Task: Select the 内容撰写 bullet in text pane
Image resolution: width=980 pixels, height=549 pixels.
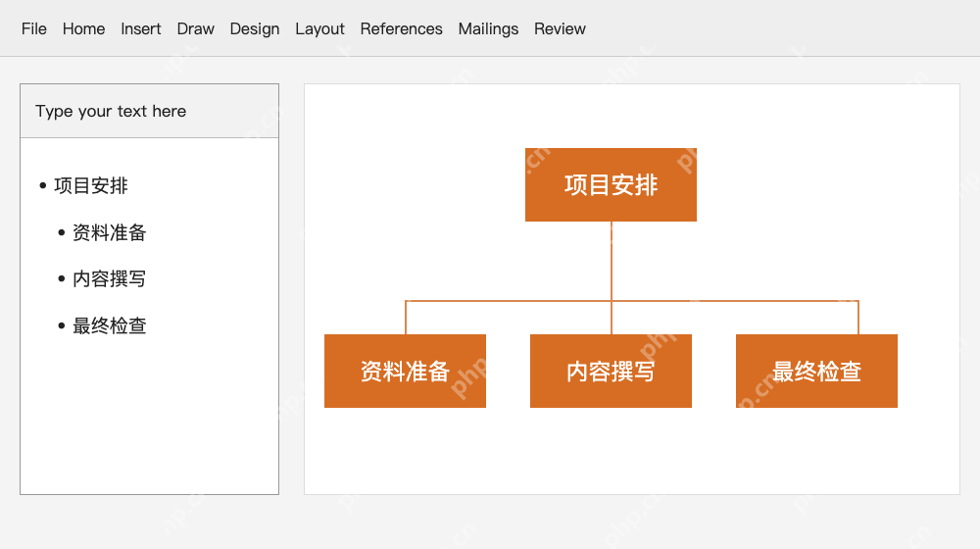Action: click(110, 278)
